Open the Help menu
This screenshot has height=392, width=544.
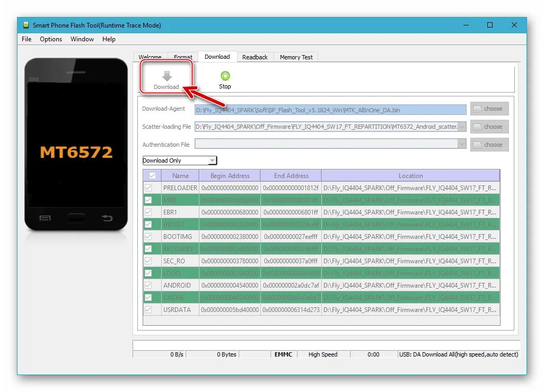click(109, 39)
